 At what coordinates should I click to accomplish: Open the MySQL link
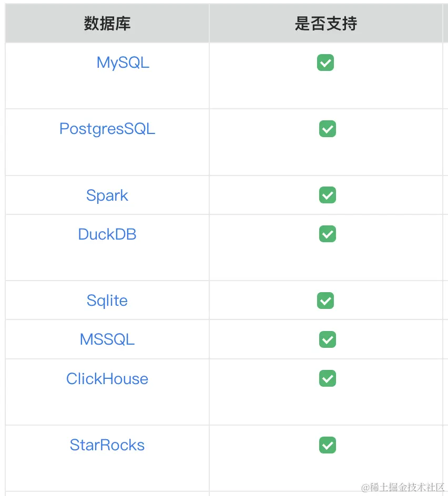(x=123, y=63)
